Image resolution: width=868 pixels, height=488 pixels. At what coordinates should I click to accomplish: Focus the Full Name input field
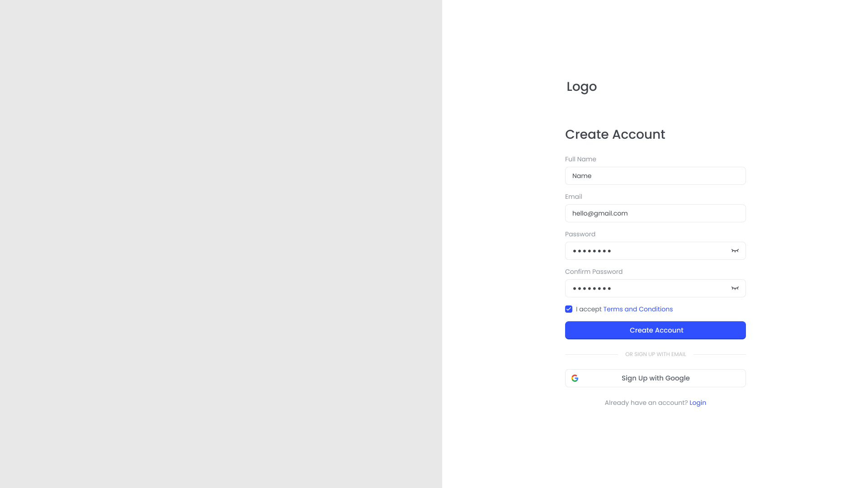click(x=656, y=176)
